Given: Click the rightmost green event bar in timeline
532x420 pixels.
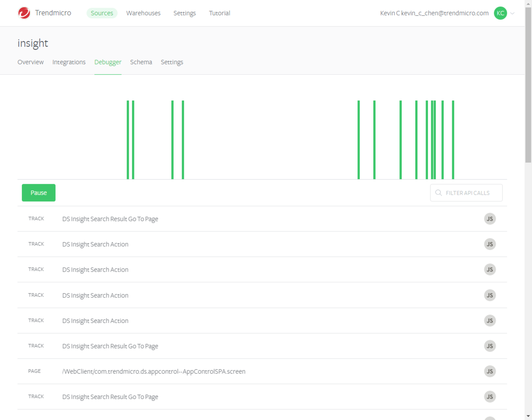Looking at the screenshot, I should (x=453, y=140).
